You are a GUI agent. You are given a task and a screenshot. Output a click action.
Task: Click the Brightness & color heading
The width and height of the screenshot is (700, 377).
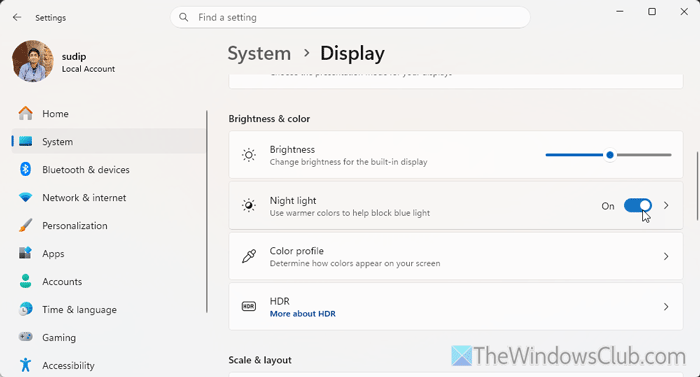269,119
